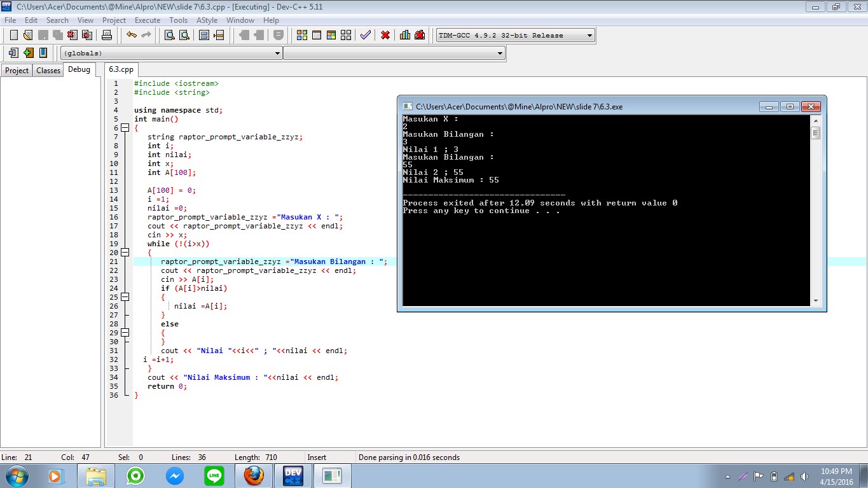
Task: Click console scrollbar down arrow
Action: pos(815,300)
